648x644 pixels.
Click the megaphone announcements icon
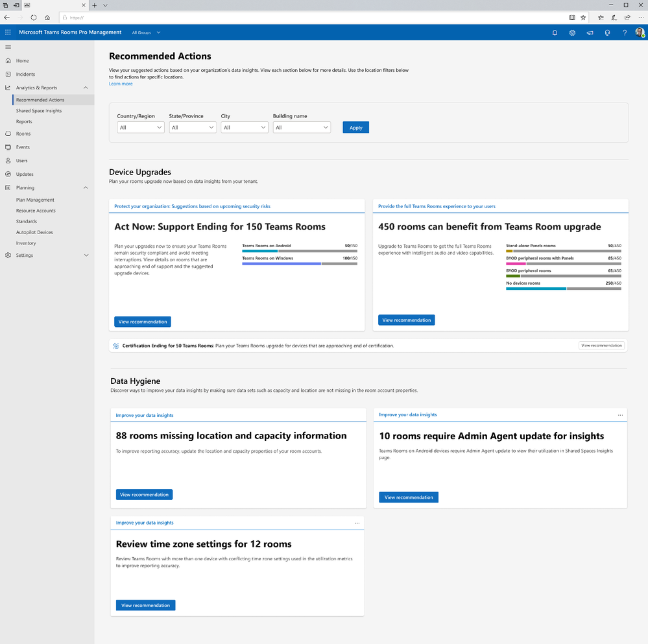pos(590,32)
